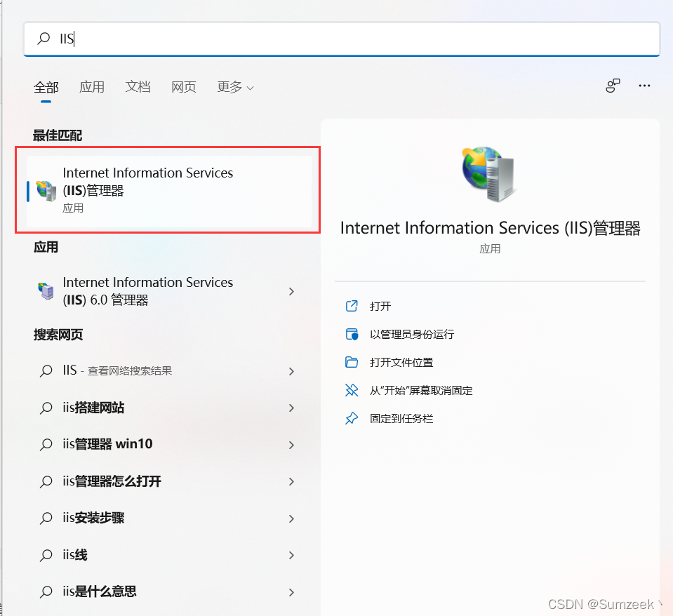Click preview title Internet Information Services (IIS)管理器
Screen dimensions: 673x616
(490, 228)
